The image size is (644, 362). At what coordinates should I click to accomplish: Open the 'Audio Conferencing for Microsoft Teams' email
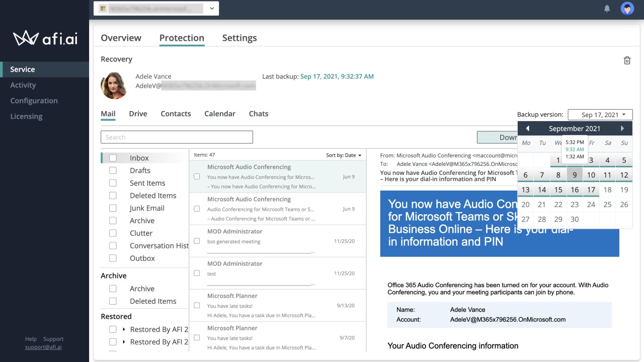[x=278, y=209]
